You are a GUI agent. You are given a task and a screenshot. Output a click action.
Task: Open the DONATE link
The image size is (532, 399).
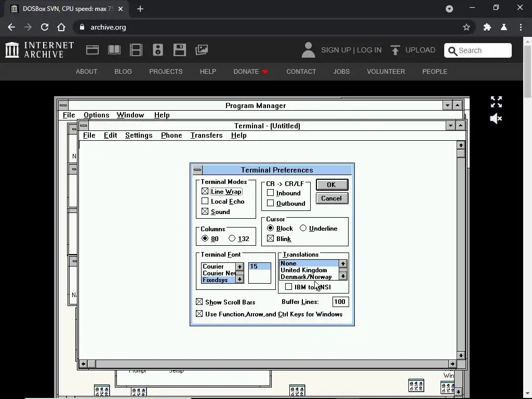(251, 72)
